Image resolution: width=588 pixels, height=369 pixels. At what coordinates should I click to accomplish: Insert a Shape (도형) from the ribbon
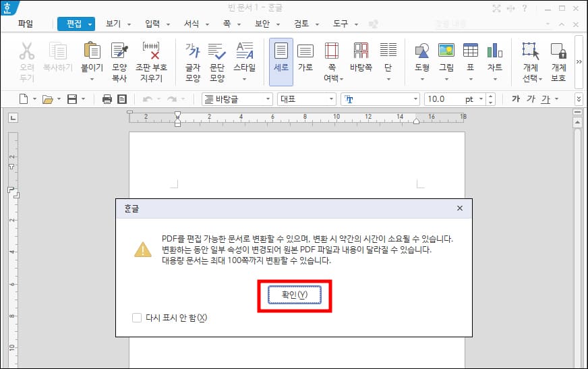pyautogui.click(x=422, y=51)
